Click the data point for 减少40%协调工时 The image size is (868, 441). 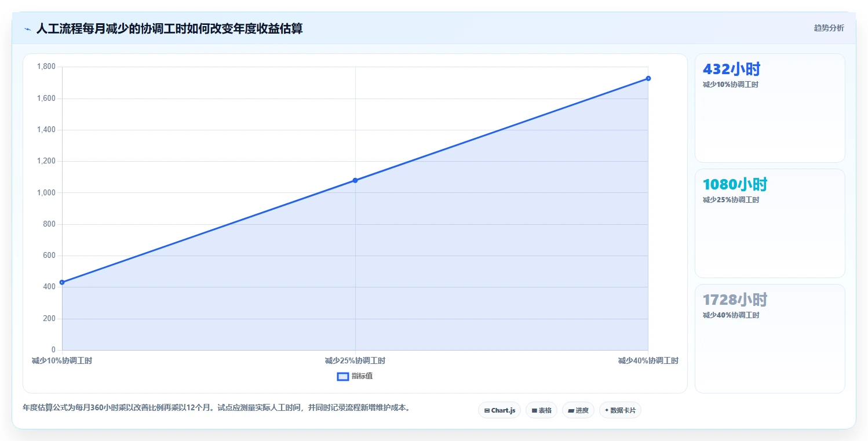coord(648,78)
